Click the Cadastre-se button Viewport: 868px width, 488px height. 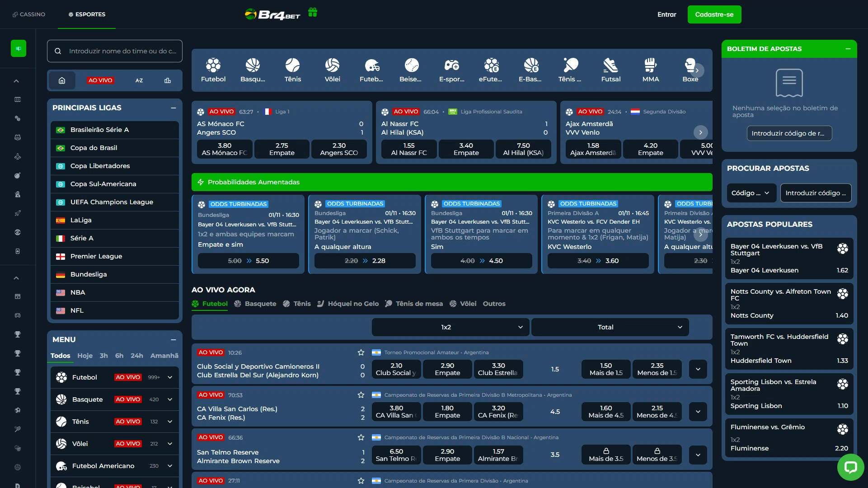714,14
